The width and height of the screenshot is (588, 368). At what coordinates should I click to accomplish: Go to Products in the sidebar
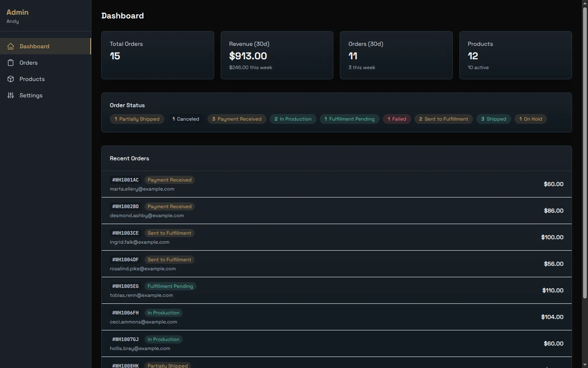45,79
